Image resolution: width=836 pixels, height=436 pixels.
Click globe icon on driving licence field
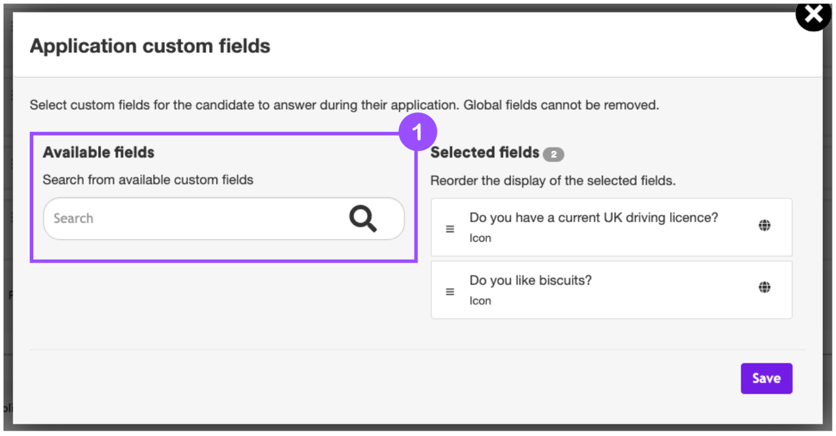pos(764,225)
